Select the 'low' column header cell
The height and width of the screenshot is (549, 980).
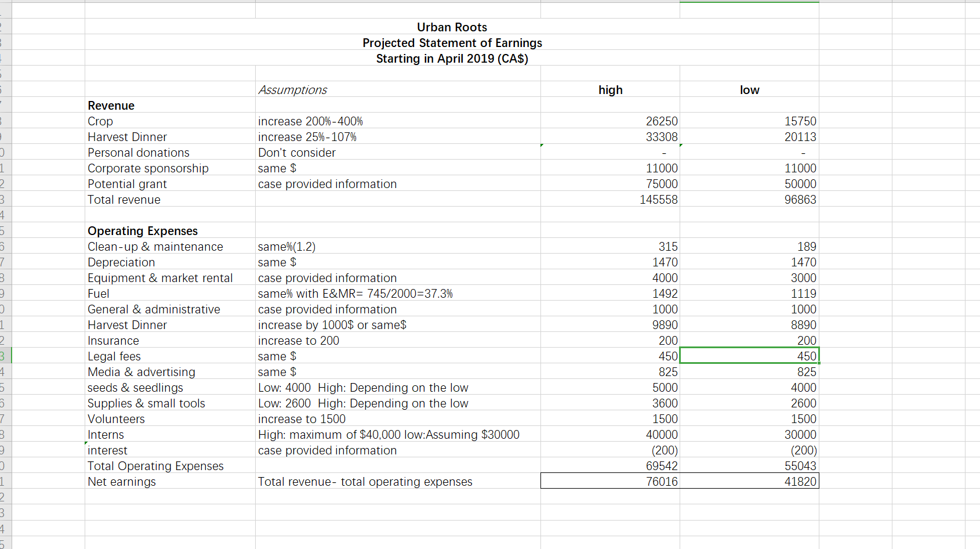(x=750, y=90)
